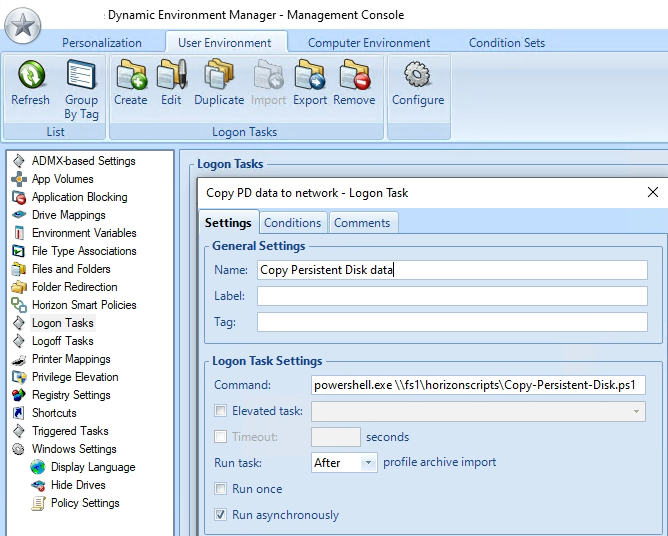Image resolution: width=668 pixels, height=536 pixels.
Task: Select Environment Variables node
Action: pos(84,233)
